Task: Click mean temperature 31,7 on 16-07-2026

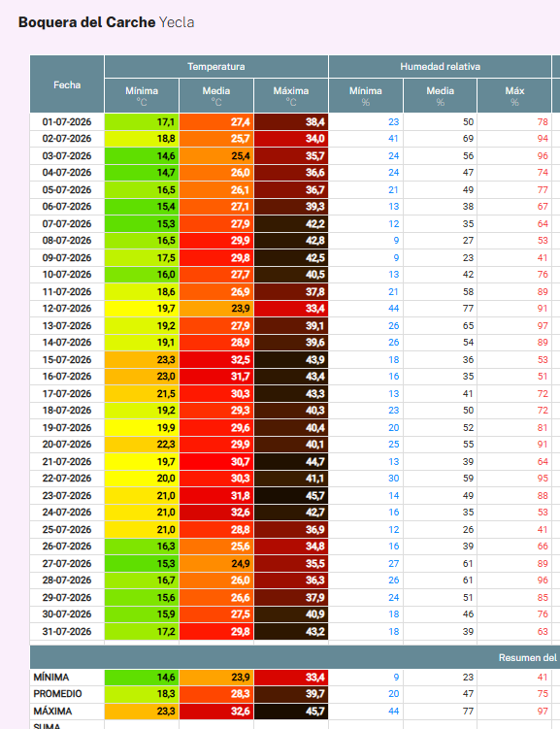Action: [216, 376]
